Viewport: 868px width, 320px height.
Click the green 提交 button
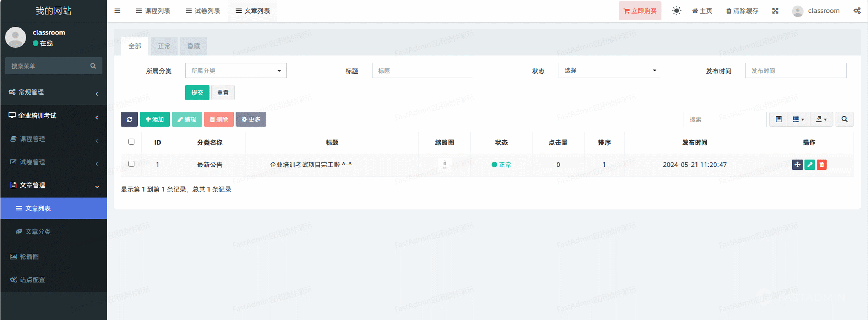pos(197,92)
